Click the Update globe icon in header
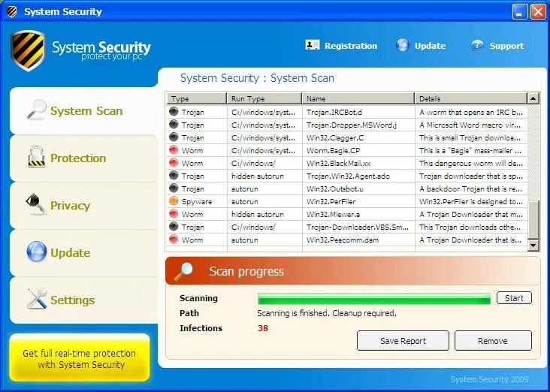 point(402,45)
